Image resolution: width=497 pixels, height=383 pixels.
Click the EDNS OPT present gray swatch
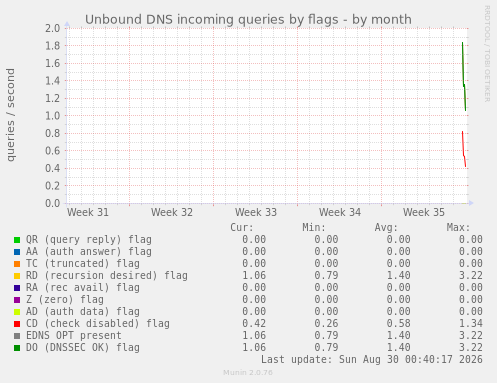coord(17,336)
